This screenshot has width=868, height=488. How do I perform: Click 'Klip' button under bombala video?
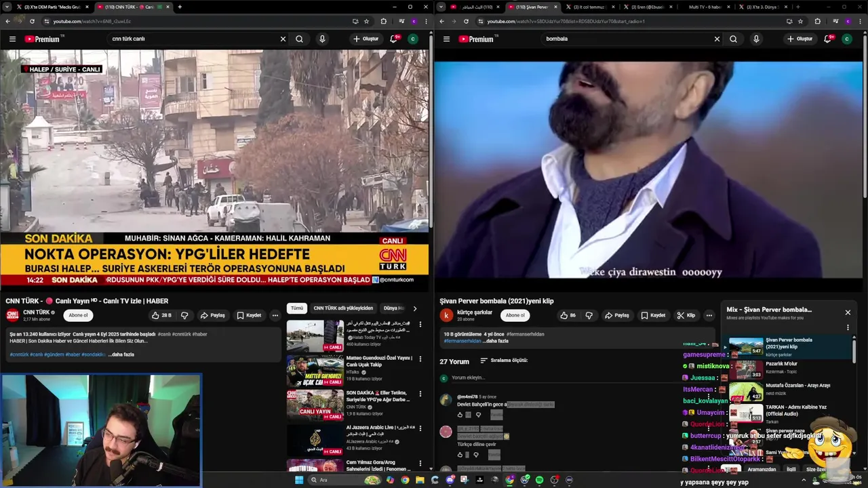686,315
